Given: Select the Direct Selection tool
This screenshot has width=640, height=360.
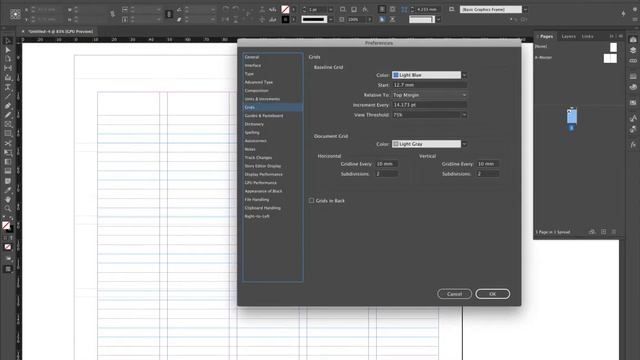Looking at the screenshot, I should pos(8,50).
